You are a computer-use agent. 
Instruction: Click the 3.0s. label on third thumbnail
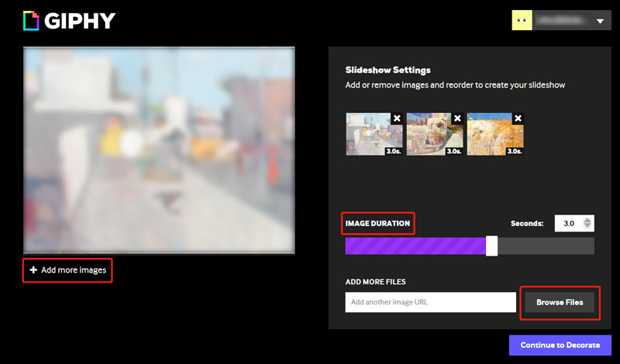(515, 151)
